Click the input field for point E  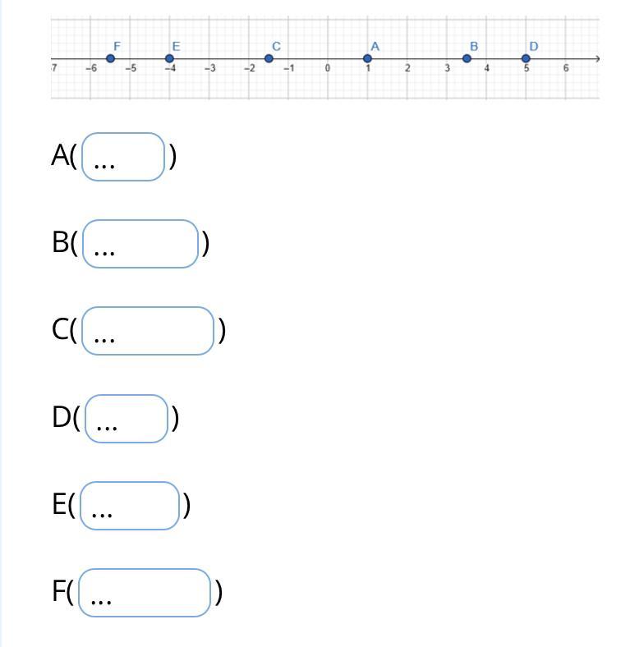130,506
